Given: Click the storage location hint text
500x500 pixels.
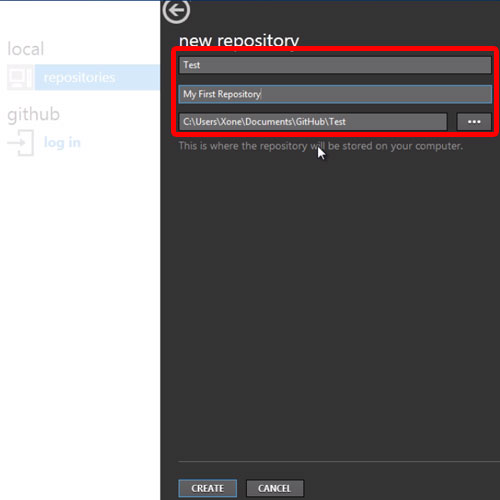Looking at the screenshot, I should click(x=321, y=146).
